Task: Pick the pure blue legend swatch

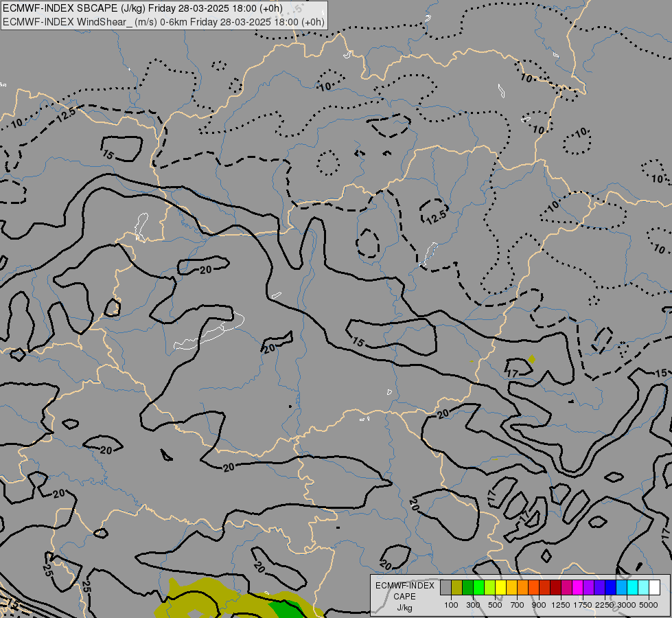Action: pyautogui.click(x=610, y=588)
